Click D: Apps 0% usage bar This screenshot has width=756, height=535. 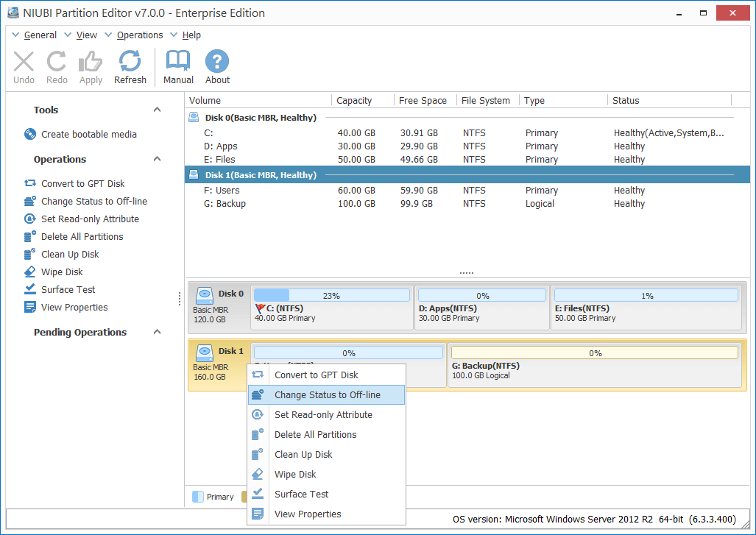[482, 295]
